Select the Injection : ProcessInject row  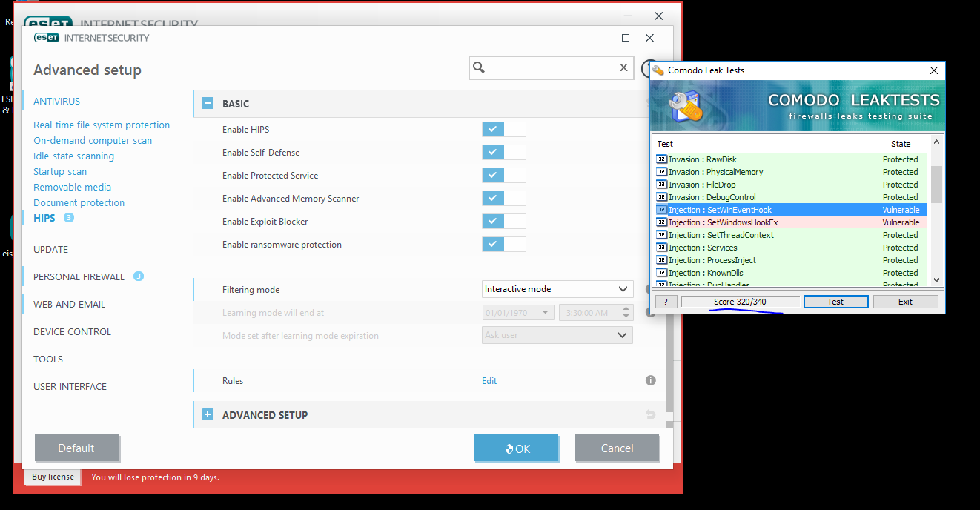[x=790, y=260]
